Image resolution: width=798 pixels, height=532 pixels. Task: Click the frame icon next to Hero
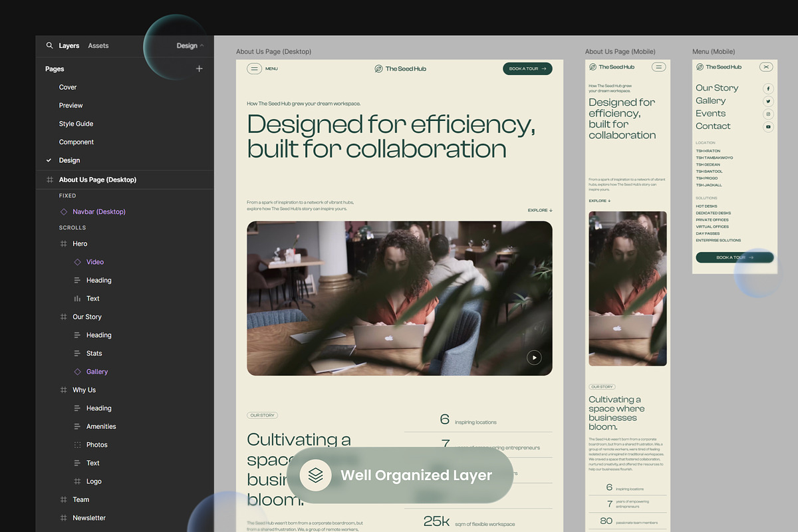(63, 244)
